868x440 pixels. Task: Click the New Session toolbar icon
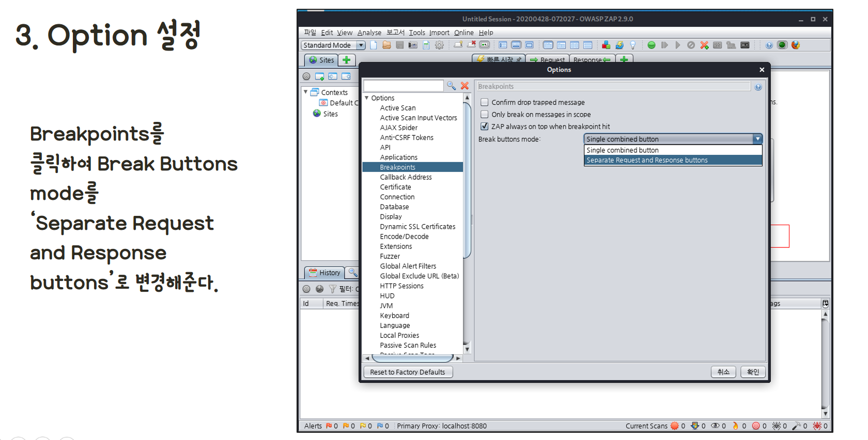(x=374, y=45)
